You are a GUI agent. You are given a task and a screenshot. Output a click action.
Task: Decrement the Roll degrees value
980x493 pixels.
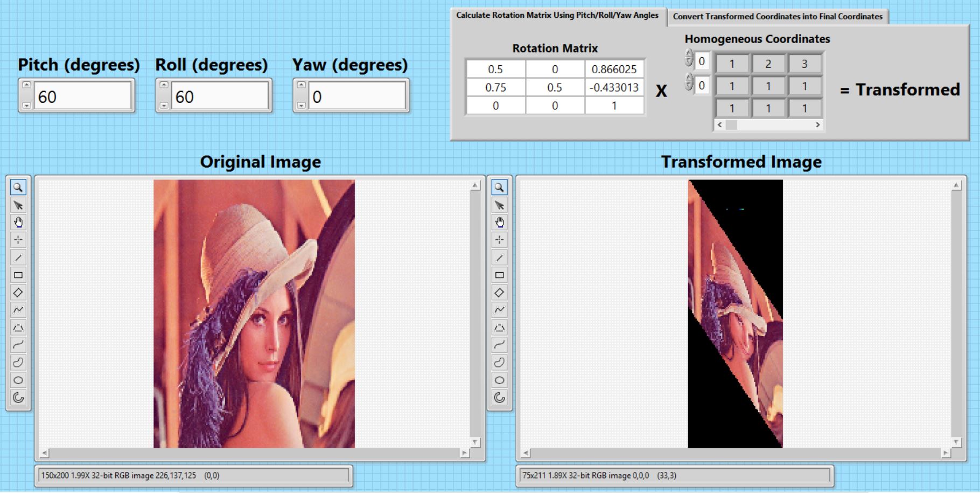pos(164,106)
